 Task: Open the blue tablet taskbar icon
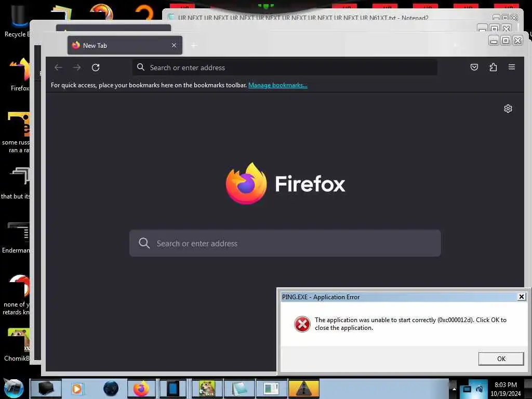click(173, 389)
